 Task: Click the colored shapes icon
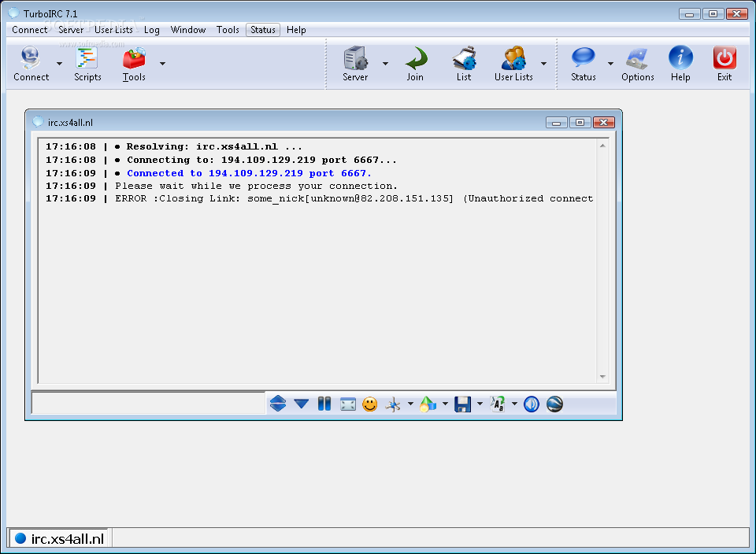(x=428, y=404)
